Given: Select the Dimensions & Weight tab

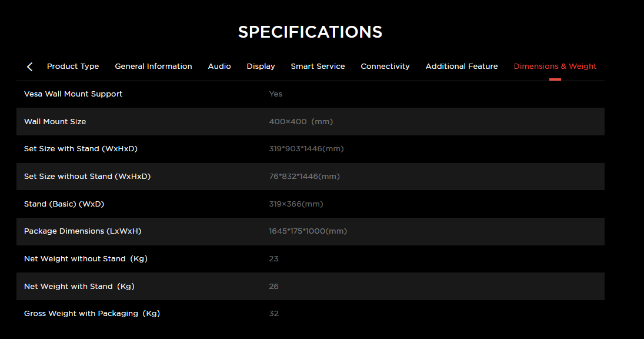Looking at the screenshot, I should (555, 67).
